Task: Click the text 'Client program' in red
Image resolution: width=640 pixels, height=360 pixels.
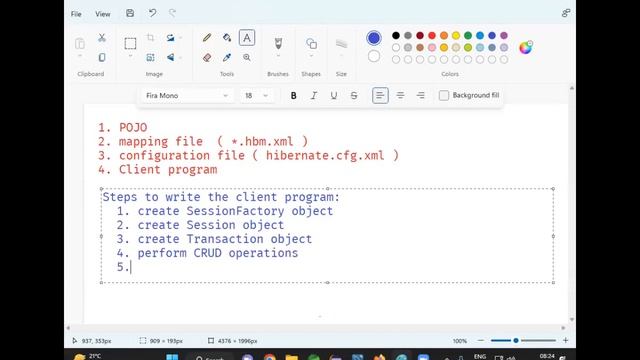Action: tap(168, 170)
